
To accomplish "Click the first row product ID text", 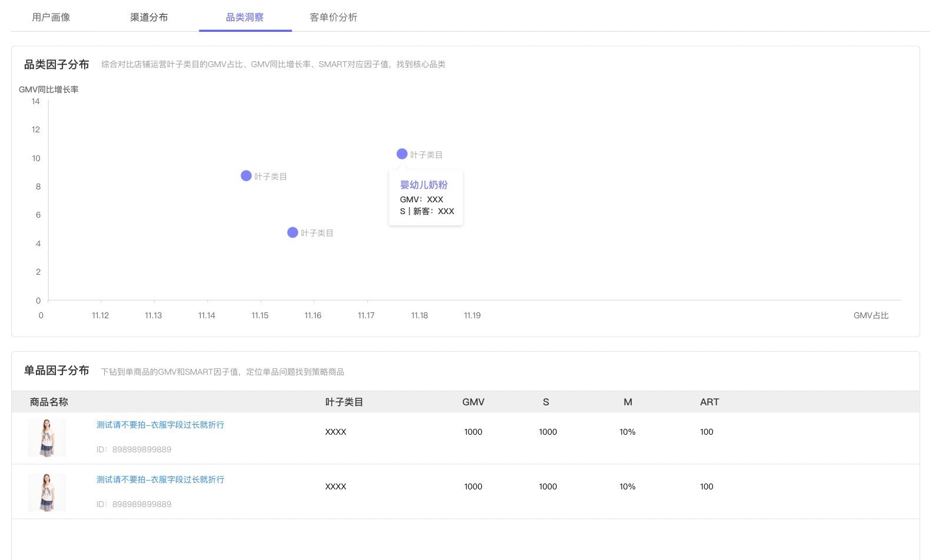I will click(134, 449).
